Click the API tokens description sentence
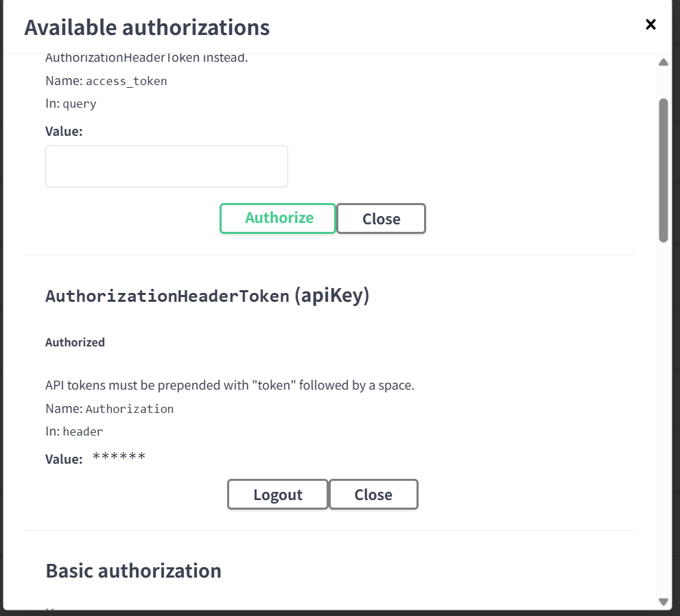The width and height of the screenshot is (680, 616). pyautogui.click(x=229, y=386)
